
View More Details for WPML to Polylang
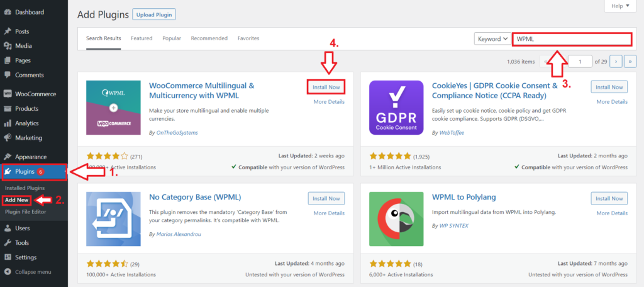point(612,213)
